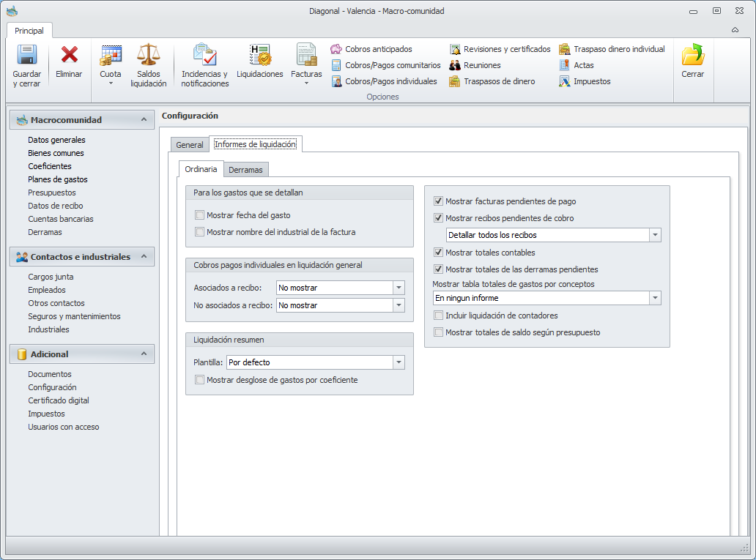
Task: Select the Ordinaria sub-tab
Action: click(201, 169)
